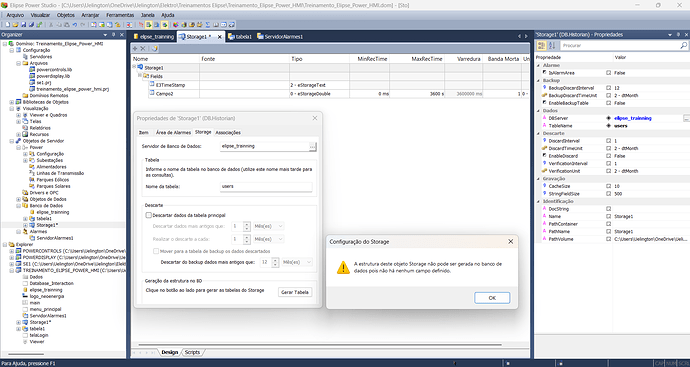Toggle EnableBackupTable value in Propriedades
690x367 pixels.
pos(619,103)
